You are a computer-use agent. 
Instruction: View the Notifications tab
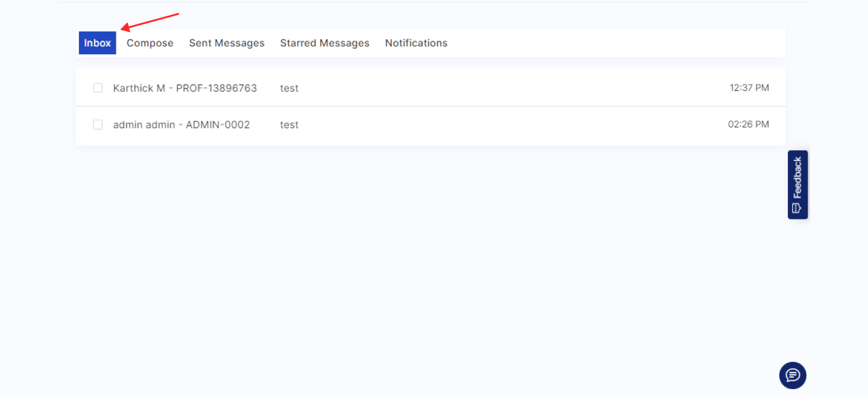click(x=416, y=43)
